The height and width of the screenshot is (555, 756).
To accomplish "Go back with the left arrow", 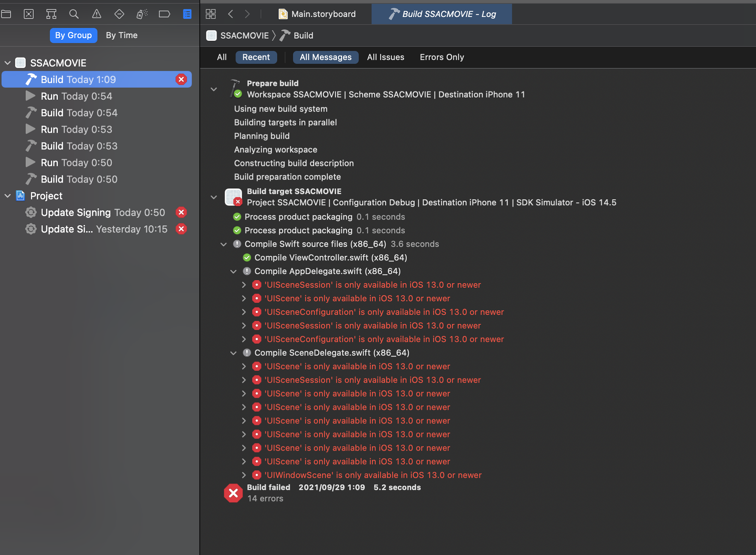I will (x=231, y=14).
